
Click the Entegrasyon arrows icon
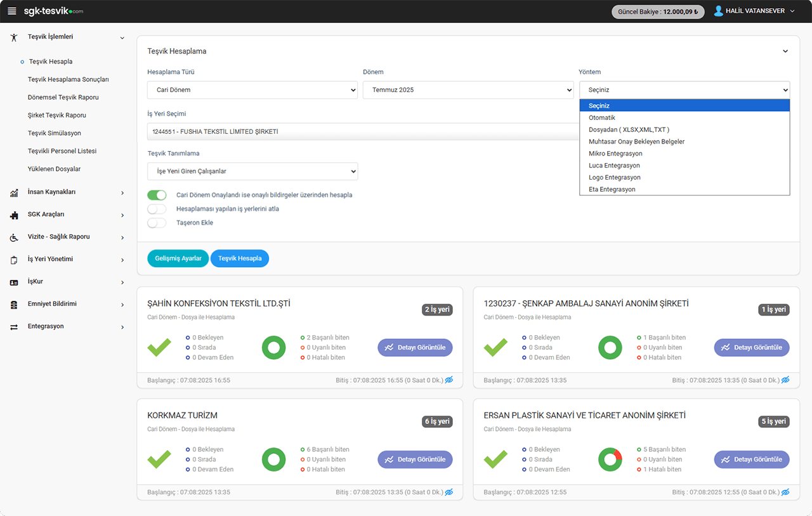point(14,327)
